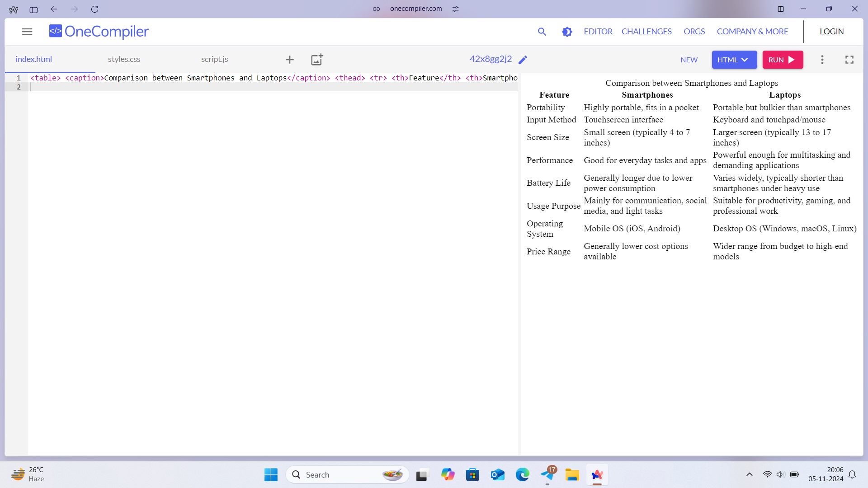868x488 pixels.
Task: Click the code ID 42x8gg2j2
Action: click(491, 59)
